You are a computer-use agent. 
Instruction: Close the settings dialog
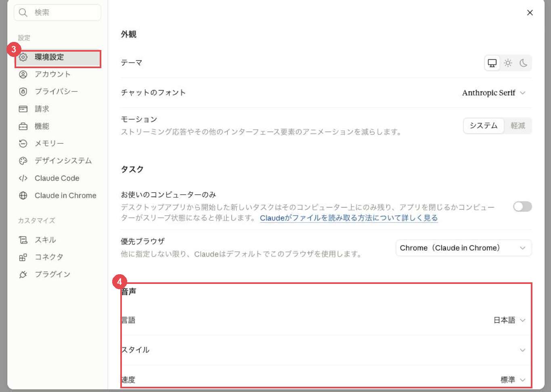(x=530, y=13)
